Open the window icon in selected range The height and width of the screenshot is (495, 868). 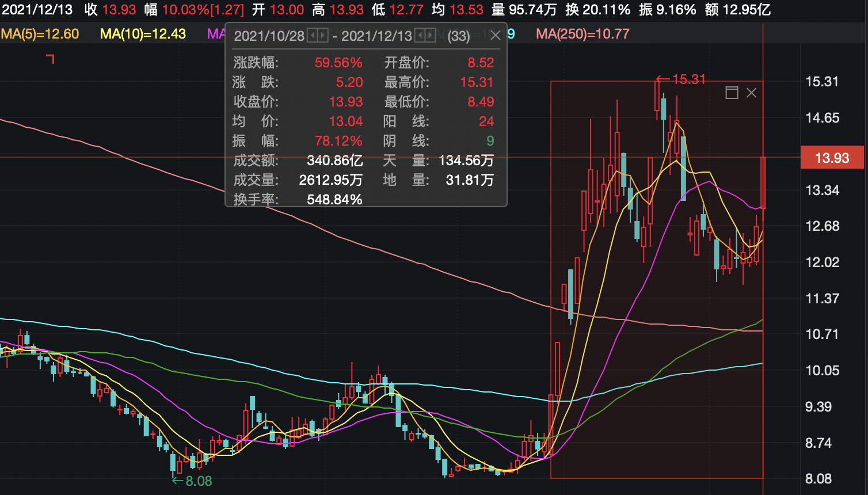click(732, 93)
